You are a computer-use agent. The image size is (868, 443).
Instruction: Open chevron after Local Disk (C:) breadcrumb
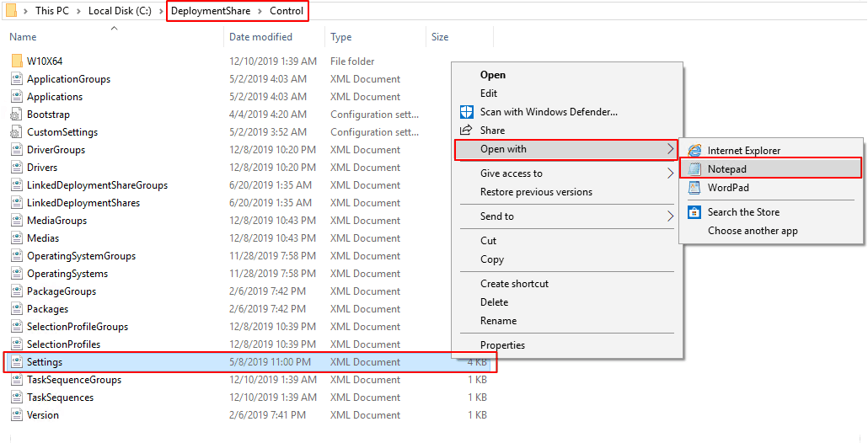[x=161, y=11]
